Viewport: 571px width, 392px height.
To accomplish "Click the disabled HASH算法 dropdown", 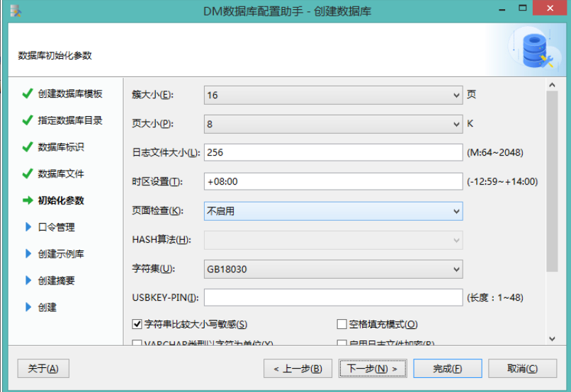I will coord(333,240).
